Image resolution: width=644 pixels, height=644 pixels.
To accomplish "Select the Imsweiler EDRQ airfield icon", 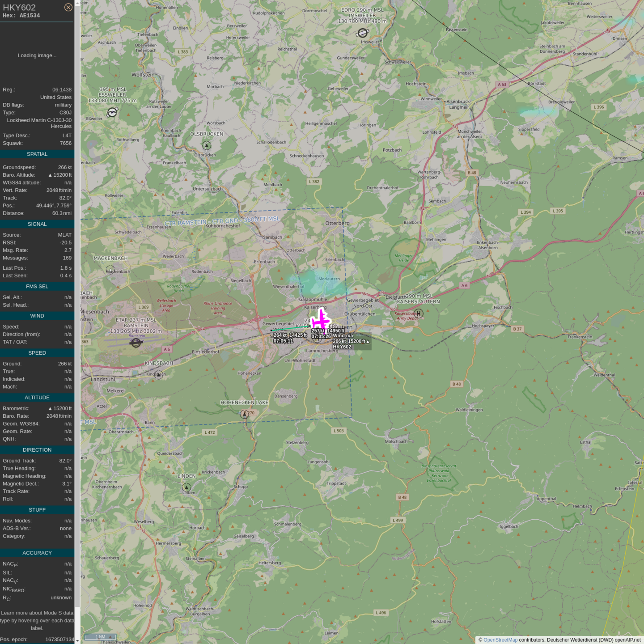I will pos(362,33).
